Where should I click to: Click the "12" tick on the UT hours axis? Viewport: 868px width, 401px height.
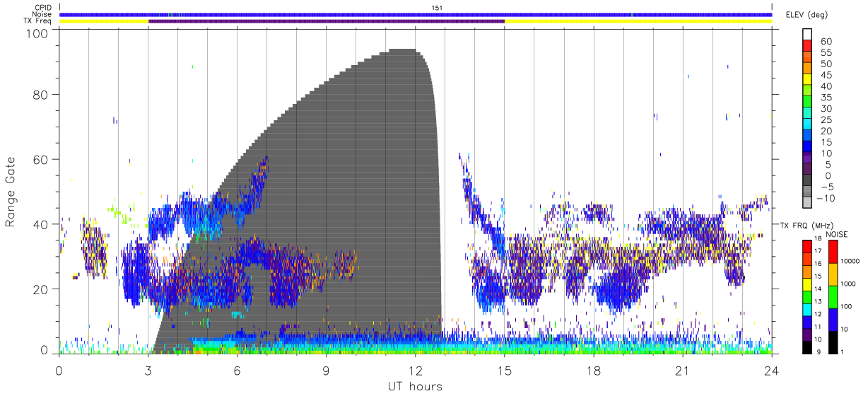tap(415, 371)
